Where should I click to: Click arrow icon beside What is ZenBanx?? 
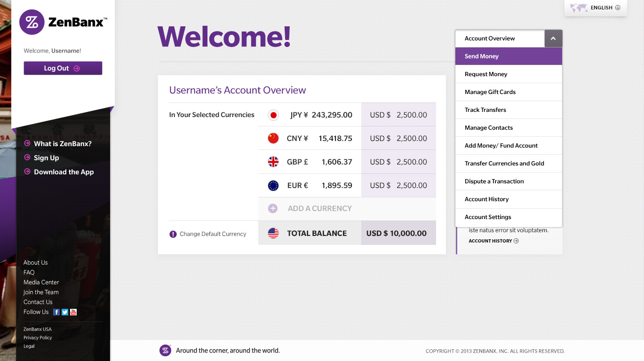27,143
